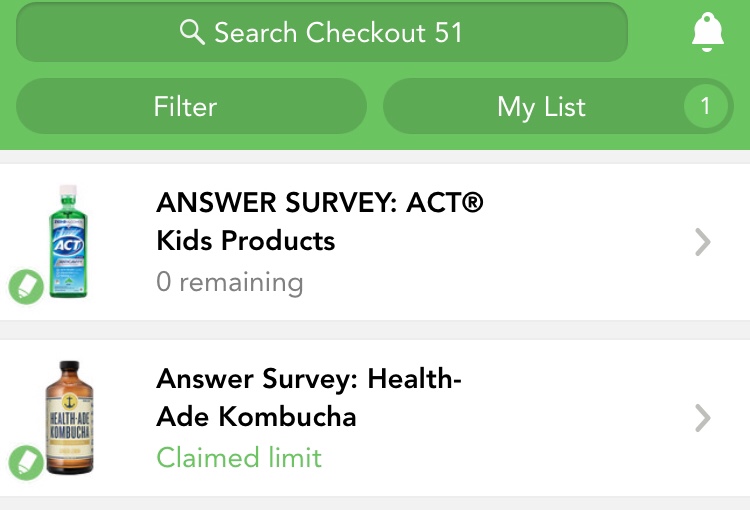Select Answer Survey: Health-Ade Kombucha title

(x=309, y=397)
